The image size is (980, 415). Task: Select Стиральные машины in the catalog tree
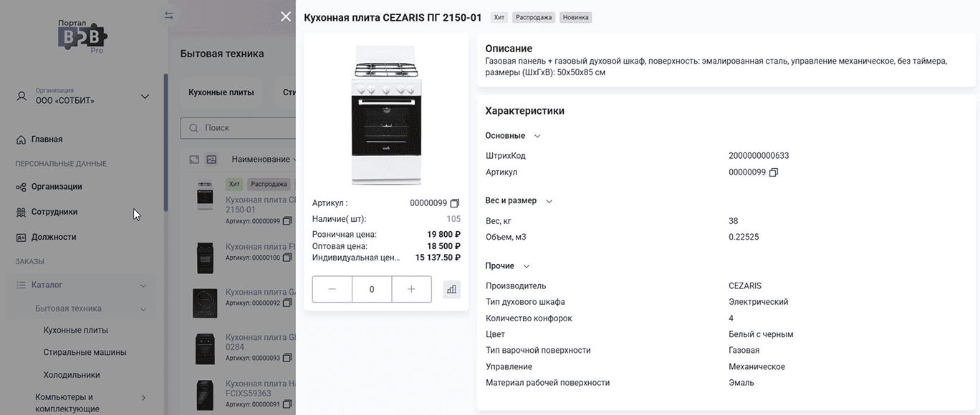tap(85, 352)
